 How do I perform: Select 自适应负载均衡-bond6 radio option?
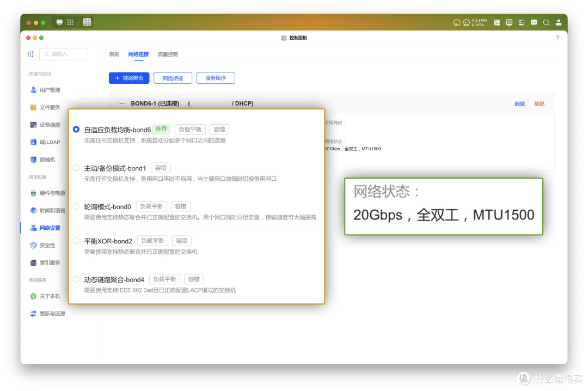(76, 130)
